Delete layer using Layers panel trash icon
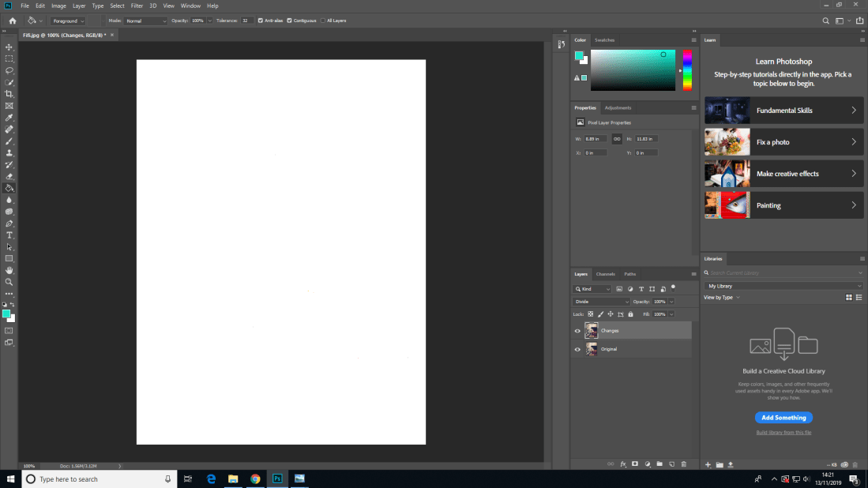The height and width of the screenshot is (488, 868). pyautogui.click(x=684, y=464)
